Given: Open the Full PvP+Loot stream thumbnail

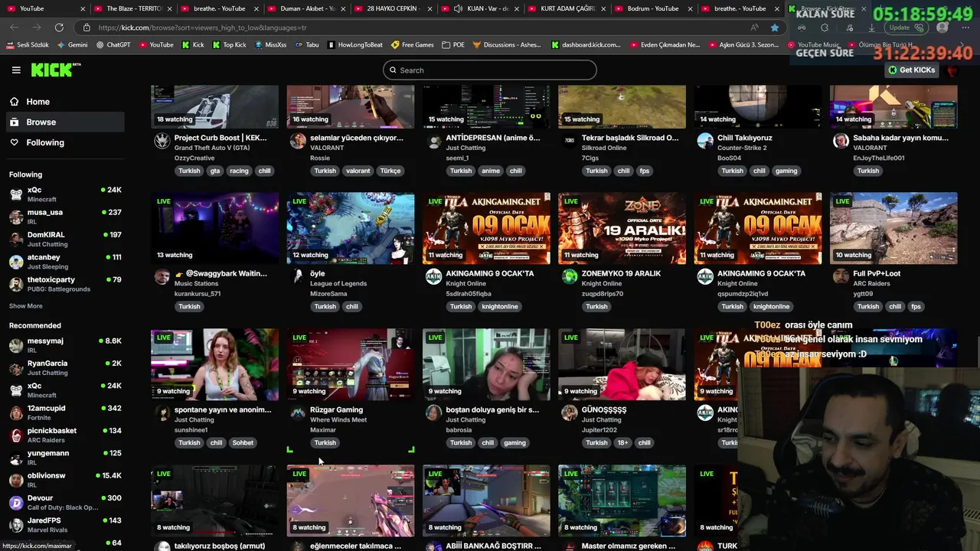Looking at the screenshot, I should click(x=893, y=228).
